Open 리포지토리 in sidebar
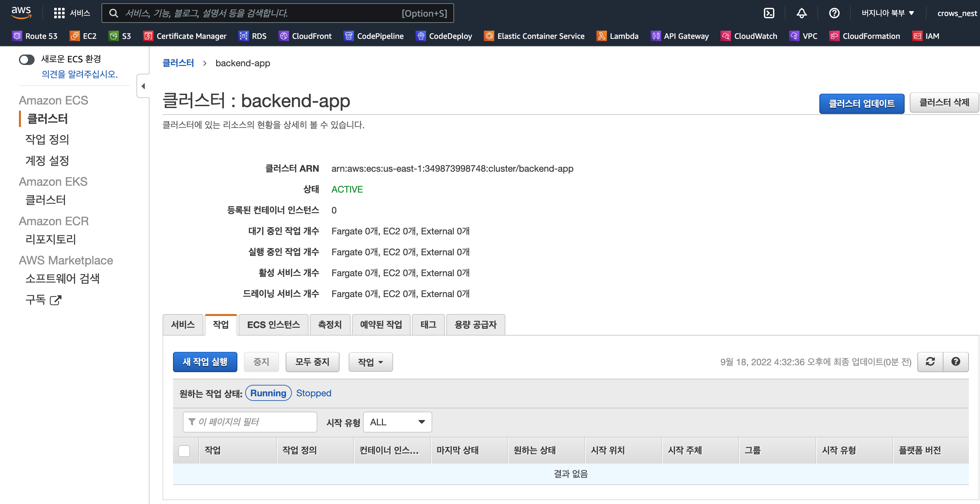Screen dimensions: 980x504 [x=51, y=239]
